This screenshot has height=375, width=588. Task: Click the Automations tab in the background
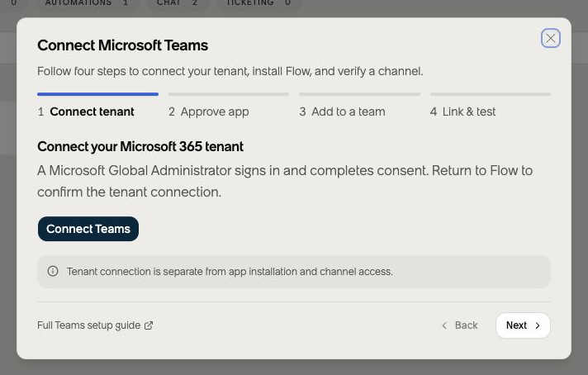[x=87, y=3]
